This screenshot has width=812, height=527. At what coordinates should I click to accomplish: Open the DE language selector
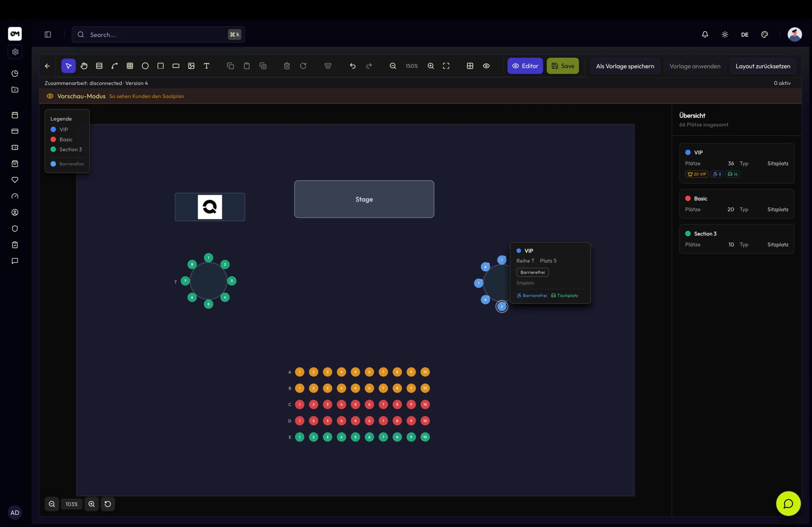pyautogui.click(x=744, y=34)
